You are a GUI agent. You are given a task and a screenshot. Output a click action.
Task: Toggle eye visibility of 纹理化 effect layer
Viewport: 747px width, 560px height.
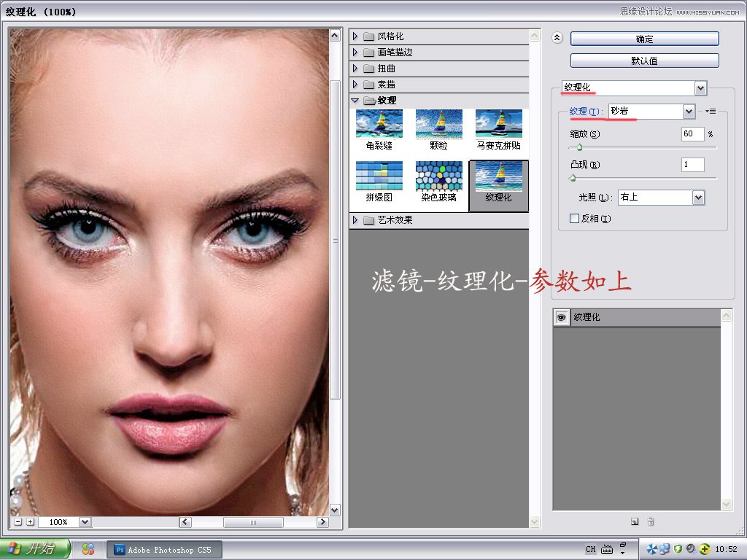point(562,317)
